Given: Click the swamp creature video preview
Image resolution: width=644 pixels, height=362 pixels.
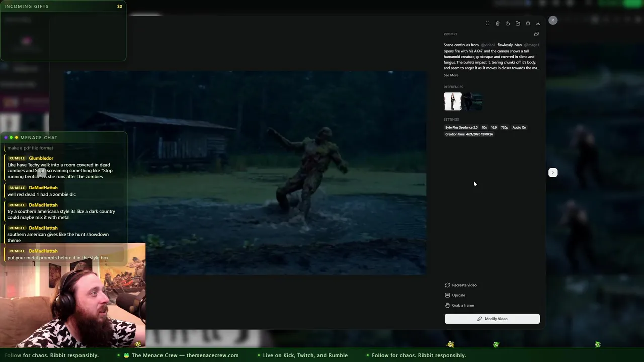Looking at the screenshot, I should pos(246,173).
